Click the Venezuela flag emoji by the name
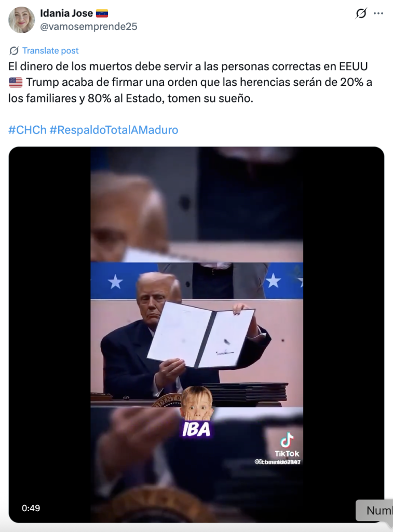 [x=102, y=13]
